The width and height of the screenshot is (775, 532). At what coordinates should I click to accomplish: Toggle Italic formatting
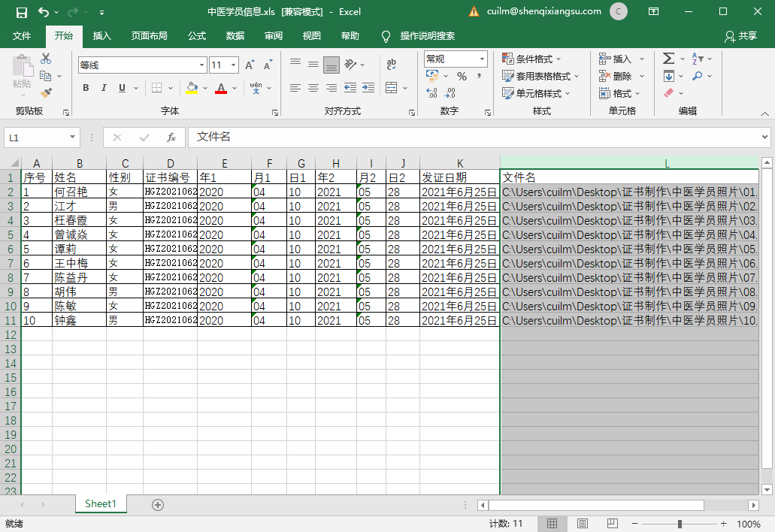[104, 88]
